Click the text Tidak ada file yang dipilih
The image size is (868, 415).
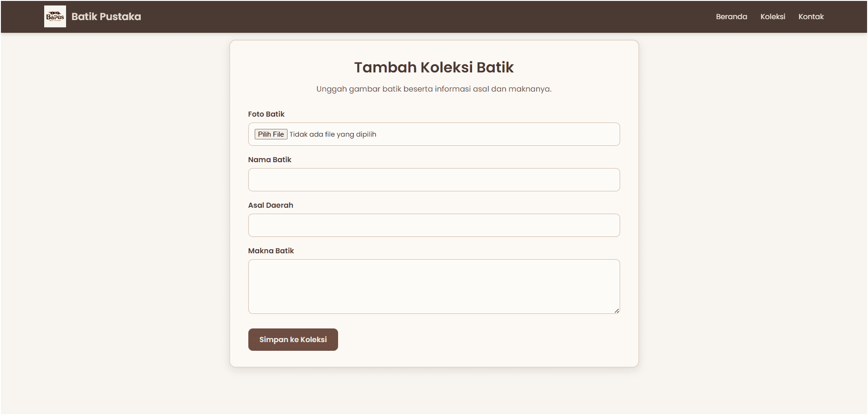[333, 134]
